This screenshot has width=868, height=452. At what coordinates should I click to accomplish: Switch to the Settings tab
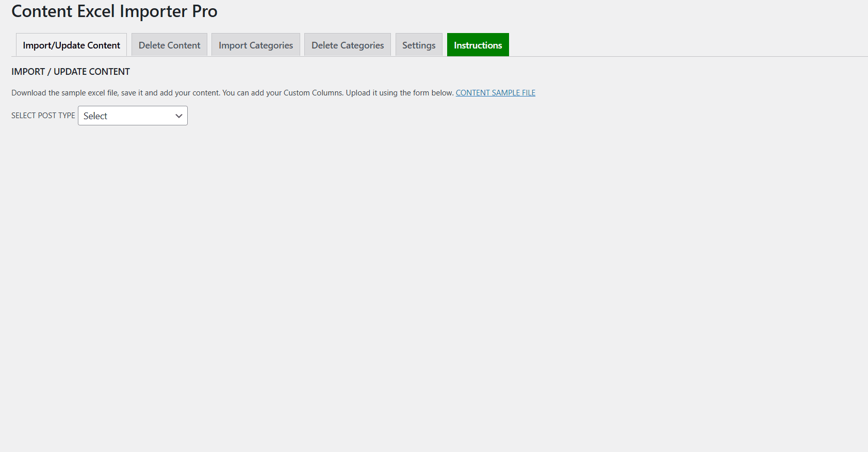(x=419, y=45)
